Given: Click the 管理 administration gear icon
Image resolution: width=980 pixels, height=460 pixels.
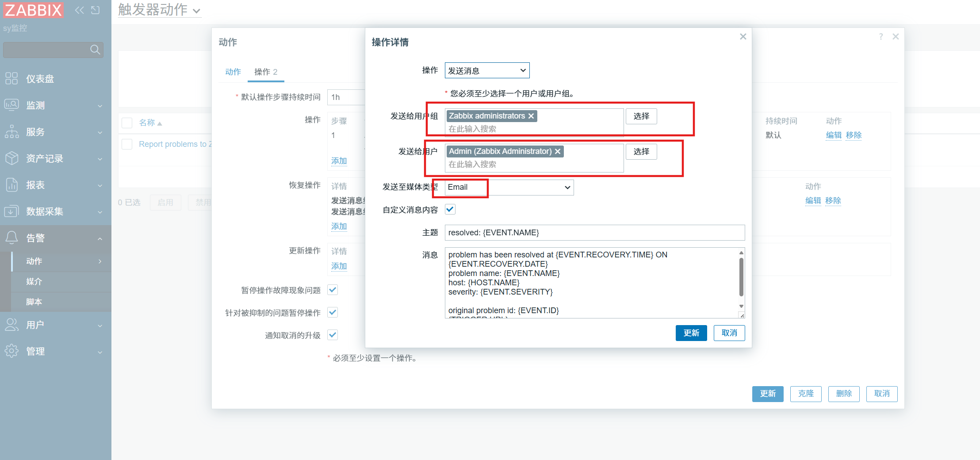Looking at the screenshot, I should click(11, 351).
